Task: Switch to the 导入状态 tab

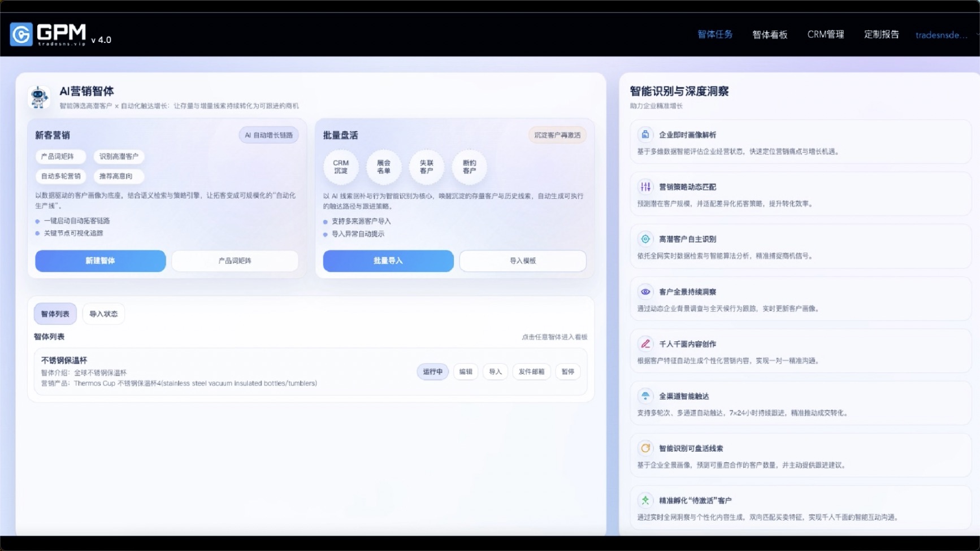Action: click(x=103, y=314)
